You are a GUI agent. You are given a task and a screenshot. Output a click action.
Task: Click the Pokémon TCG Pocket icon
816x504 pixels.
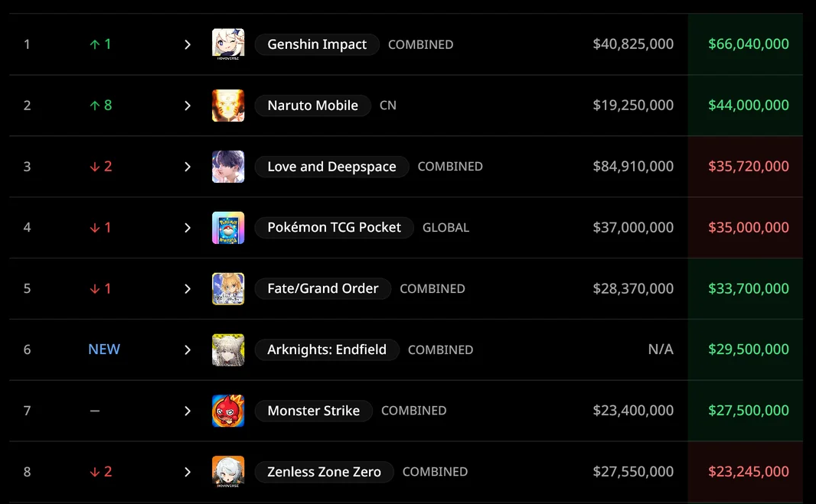coord(228,228)
